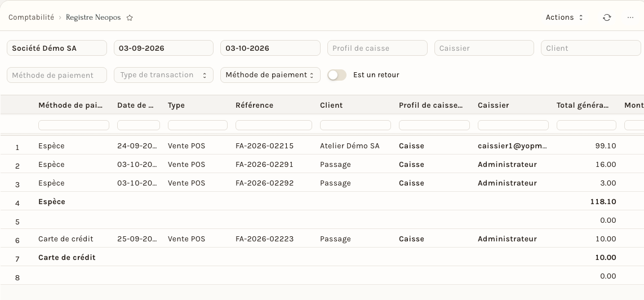Click the Atelier Démo SA client cell
This screenshot has height=300, width=644.
[349, 146]
